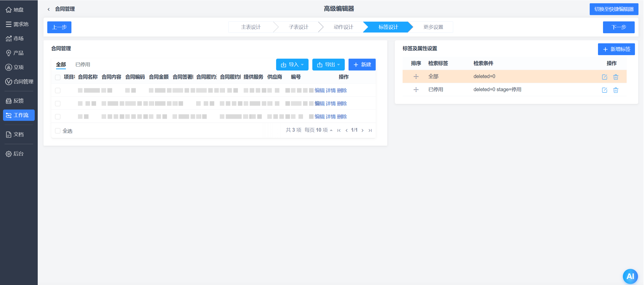644x285 pixels.
Task: Open the AI assistant floating button
Action: [630, 276]
